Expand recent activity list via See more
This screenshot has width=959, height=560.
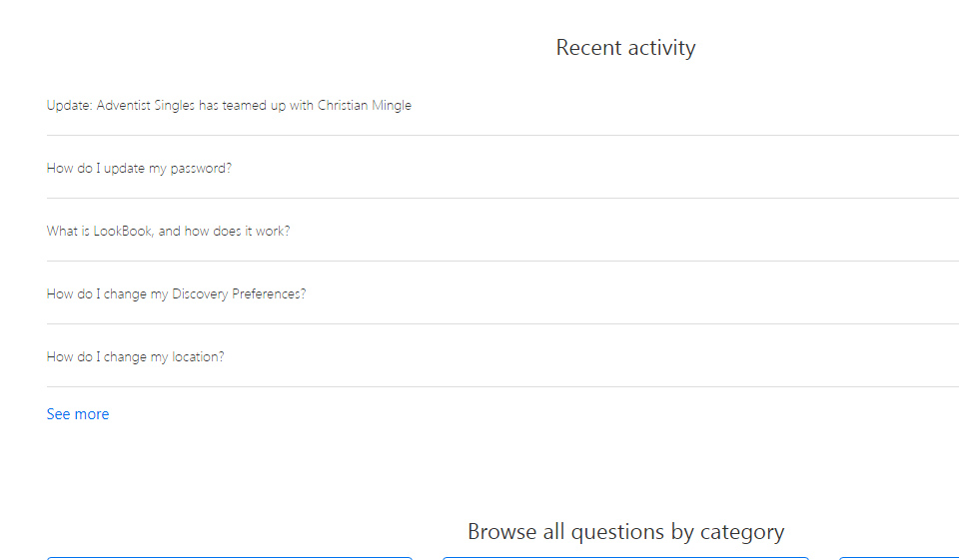click(78, 414)
